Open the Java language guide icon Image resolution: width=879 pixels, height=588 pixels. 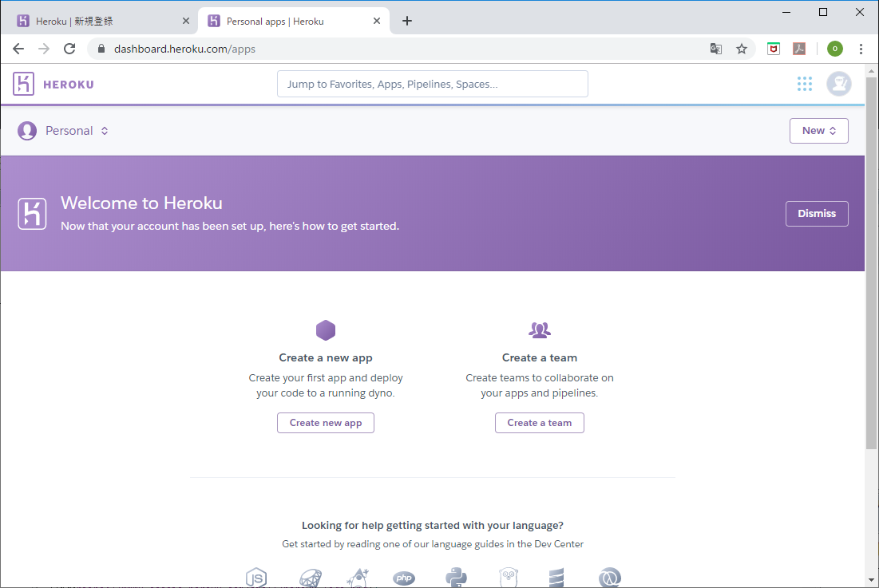[358, 578]
